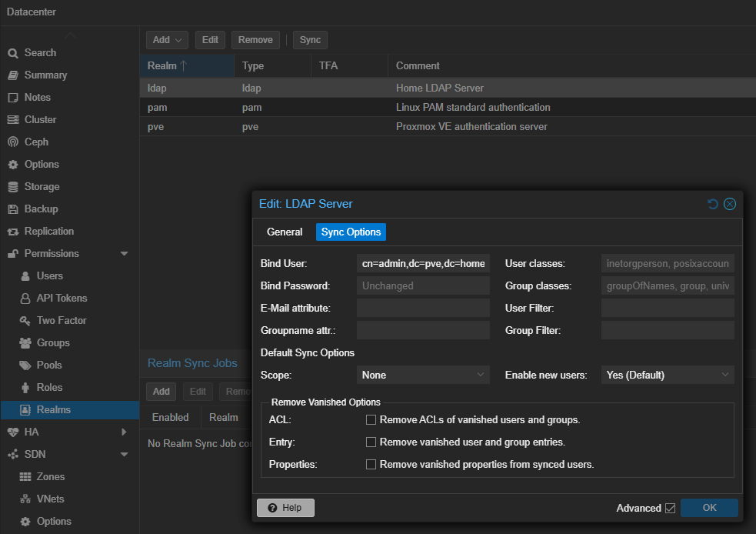Select the ldap realm row
The width and height of the screenshot is (756, 534).
[231, 87]
